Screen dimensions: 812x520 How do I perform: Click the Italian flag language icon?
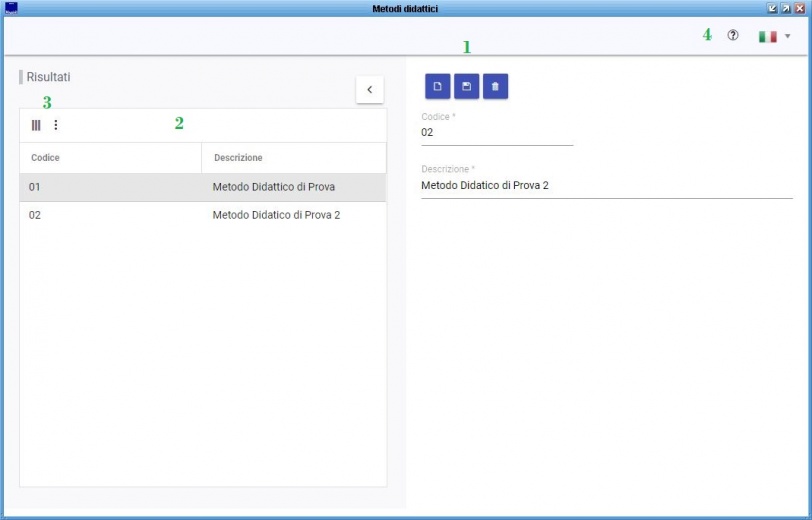click(x=767, y=36)
